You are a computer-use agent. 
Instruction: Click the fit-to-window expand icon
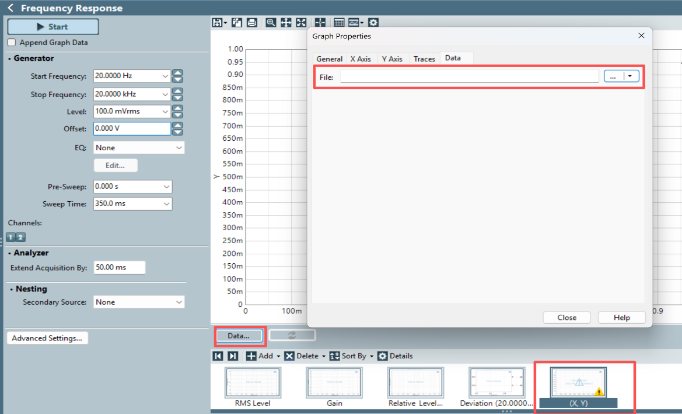click(301, 22)
